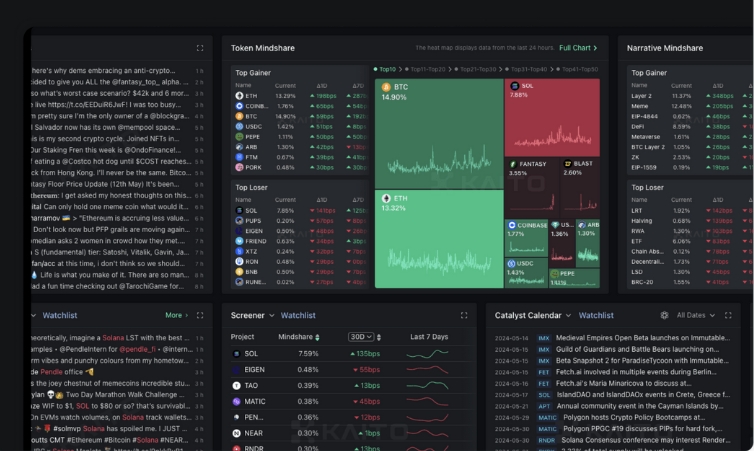Select the Top41-Top50 heat map range
This screenshot has height=451, width=754.
(577, 69)
